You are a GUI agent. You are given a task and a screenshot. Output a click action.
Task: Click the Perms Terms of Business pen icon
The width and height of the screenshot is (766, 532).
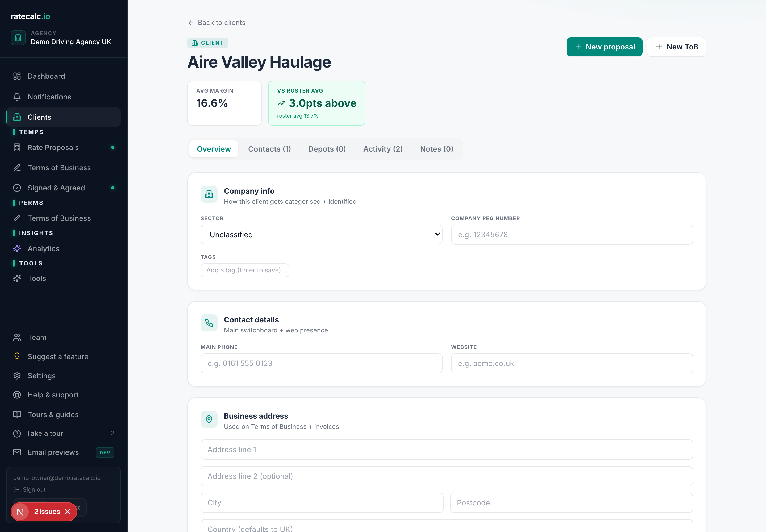point(17,218)
